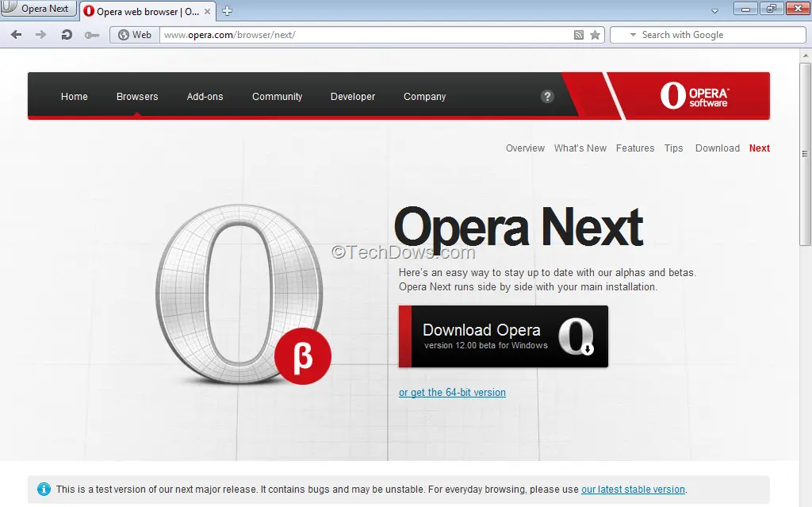812x507 pixels.
Task: Click the Opera Software logo
Action: 694,95
